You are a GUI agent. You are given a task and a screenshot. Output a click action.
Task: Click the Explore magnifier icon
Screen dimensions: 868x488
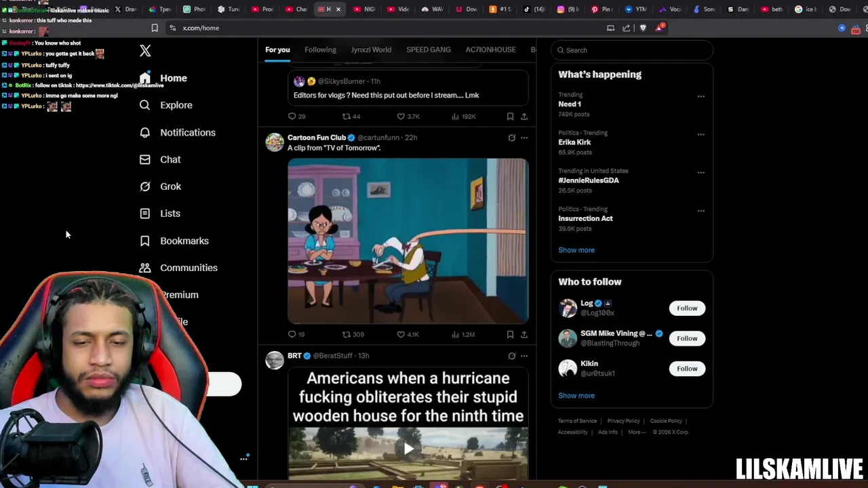(x=144, y=105)
